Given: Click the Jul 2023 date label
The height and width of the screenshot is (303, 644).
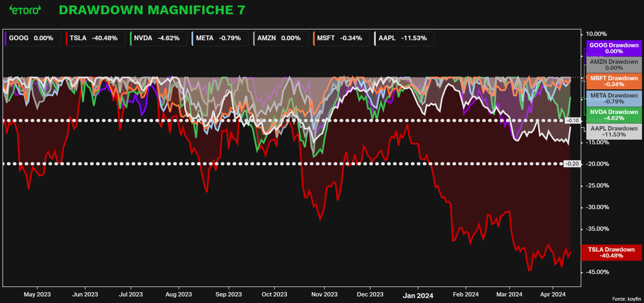Looking at the screenshot, I should click(x=130, y=294).
